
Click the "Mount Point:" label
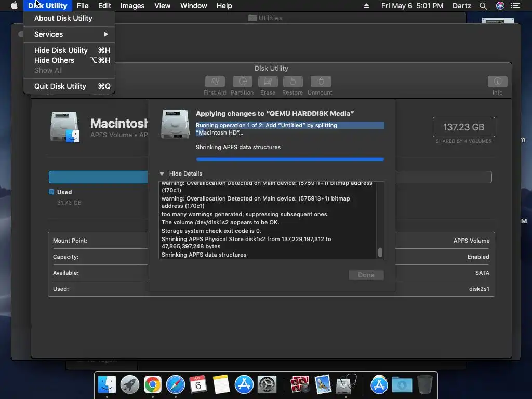click(70, 241)
